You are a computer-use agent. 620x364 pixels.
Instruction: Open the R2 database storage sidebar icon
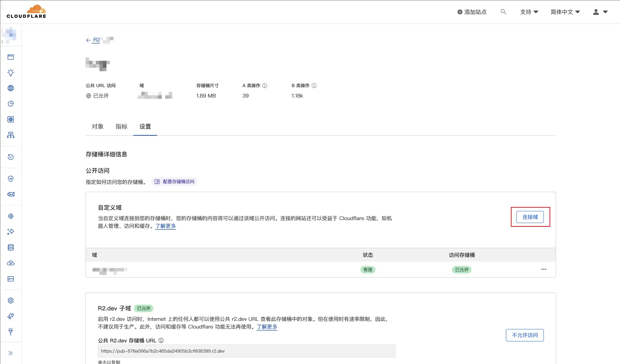(x=11, y=247)
